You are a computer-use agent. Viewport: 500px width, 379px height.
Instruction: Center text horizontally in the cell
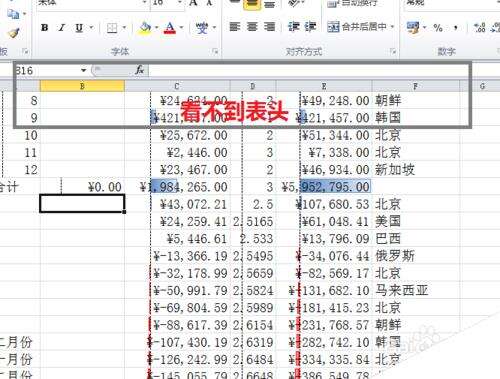click(x=252, y=26)
